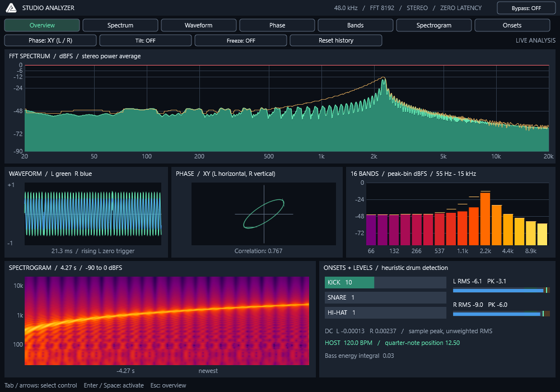The width and height of the screenshot is (560, 392).
Task: Click the waveform display area
Action: click(x=93, y=214)
